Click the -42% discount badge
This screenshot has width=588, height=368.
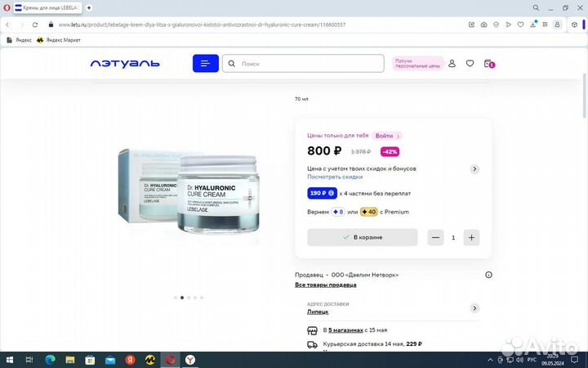pos(390,152)
